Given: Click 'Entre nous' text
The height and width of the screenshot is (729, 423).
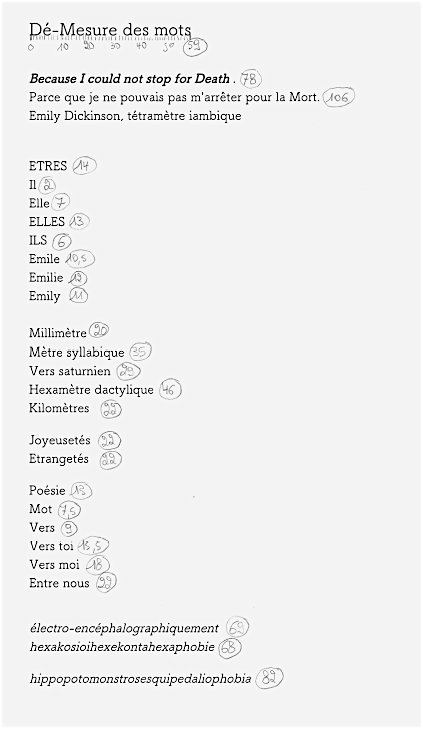Looking at the screenshot, I should [x=59, y=583].
